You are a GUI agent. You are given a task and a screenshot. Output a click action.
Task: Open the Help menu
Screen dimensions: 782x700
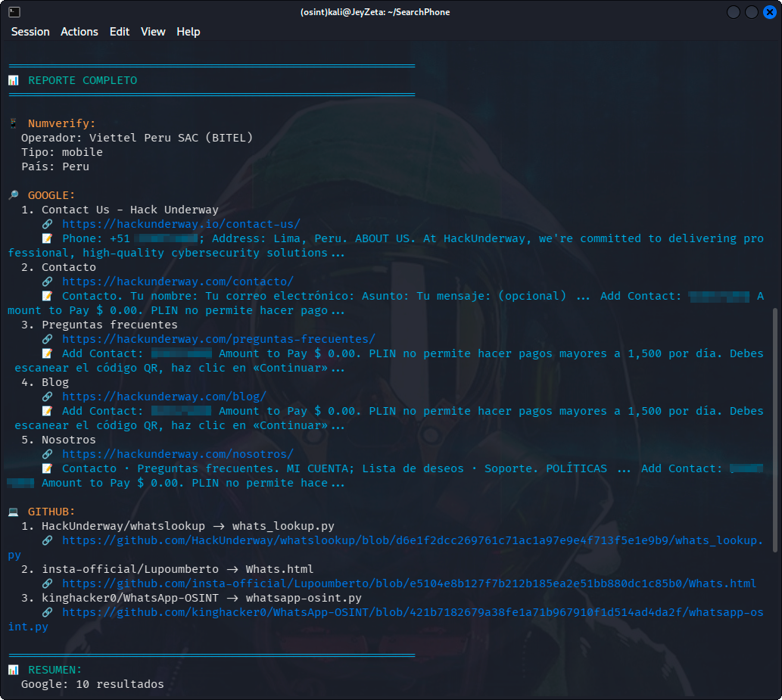(x=188, y=32)
